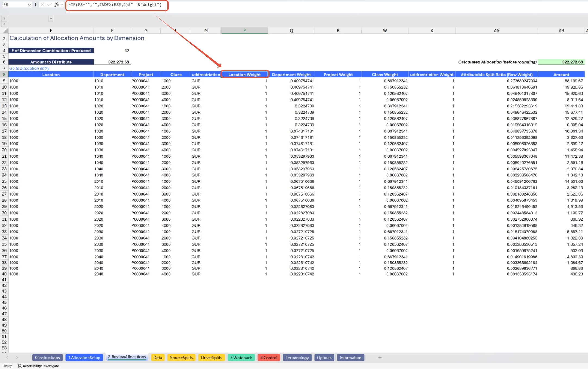Follow the Go to allocation entry link
Image resolution: width=588 pixels, height=369 pixels.
[29, 68]
